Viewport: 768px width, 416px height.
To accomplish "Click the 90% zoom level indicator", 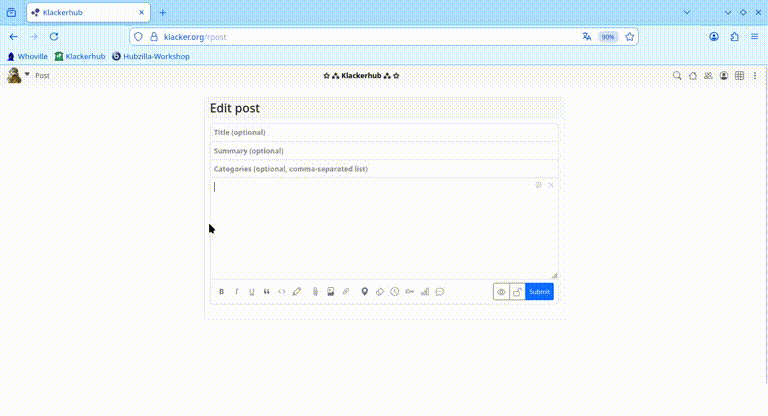I will click(x=607, y=36).
